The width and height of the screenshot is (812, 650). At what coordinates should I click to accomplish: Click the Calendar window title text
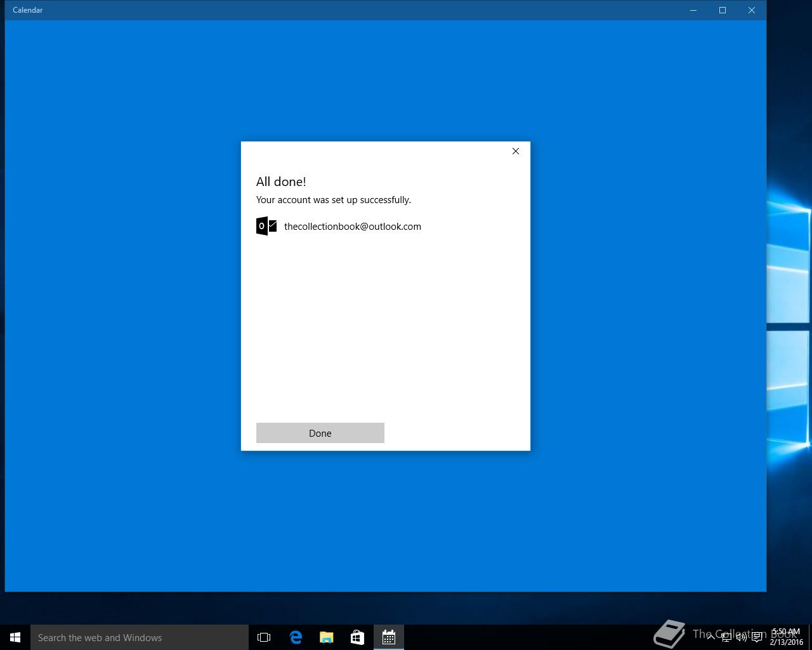tap(28, 10)
